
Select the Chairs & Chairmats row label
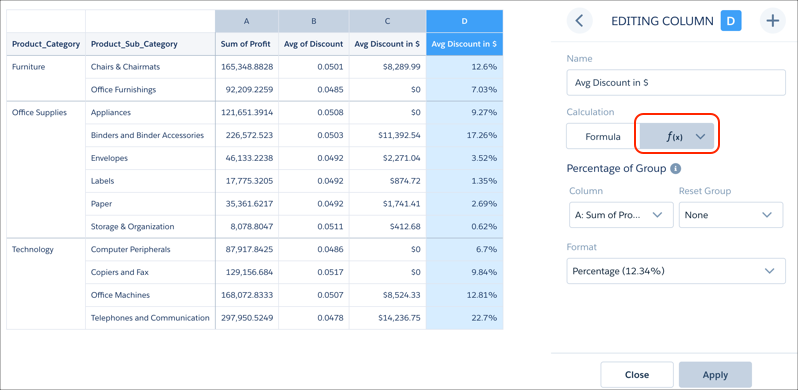(150, 67)
